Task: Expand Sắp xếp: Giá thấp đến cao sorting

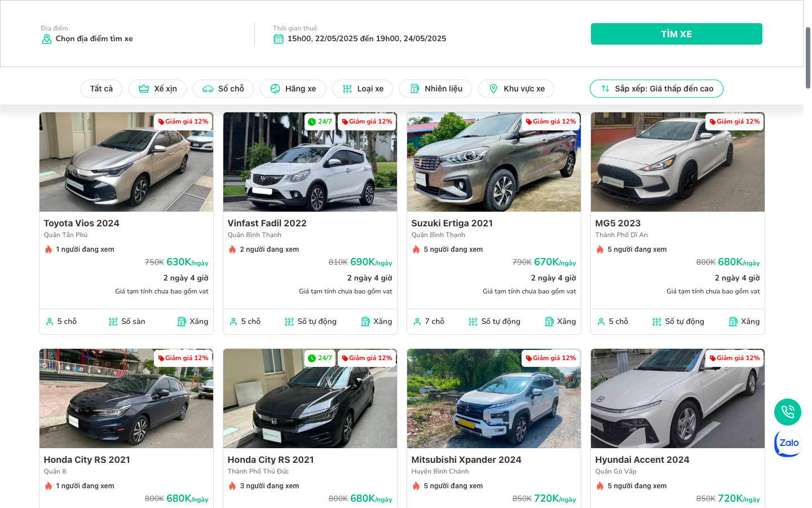Action: pyautogui.click(x=656, y=89)
